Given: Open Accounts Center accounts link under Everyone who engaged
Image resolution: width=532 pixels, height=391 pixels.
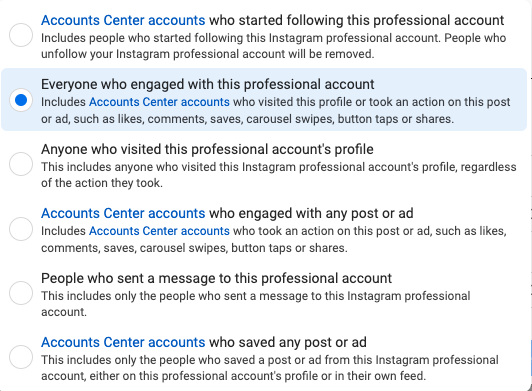Looking at the screenshot, I should click(x=159, y=102).
